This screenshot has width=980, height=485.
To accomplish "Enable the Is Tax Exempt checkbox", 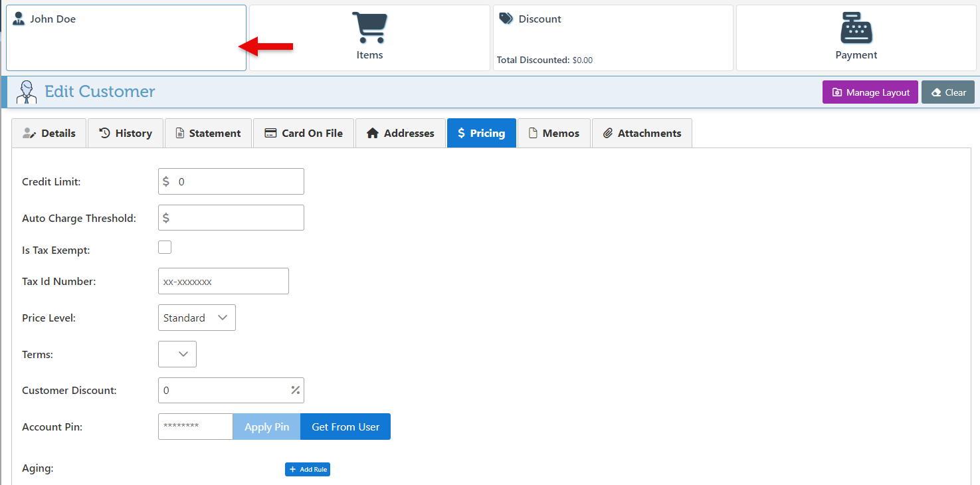I will [x=165, y=247].
